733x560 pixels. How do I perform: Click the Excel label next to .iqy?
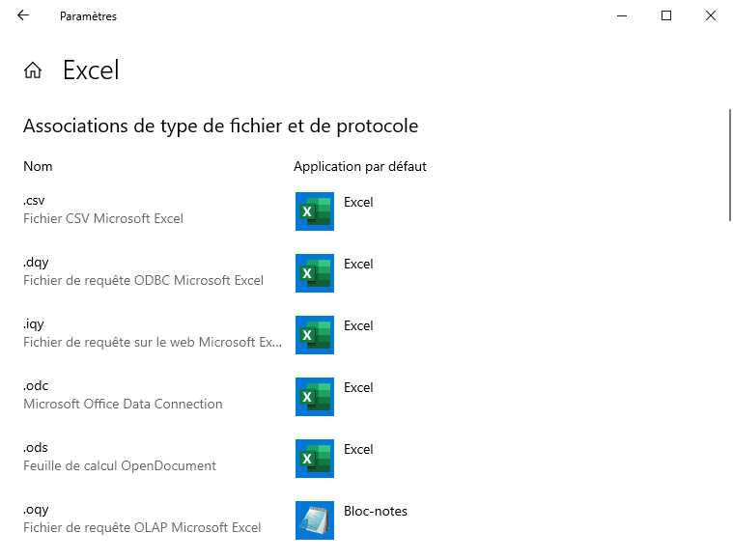coord(358,326)
